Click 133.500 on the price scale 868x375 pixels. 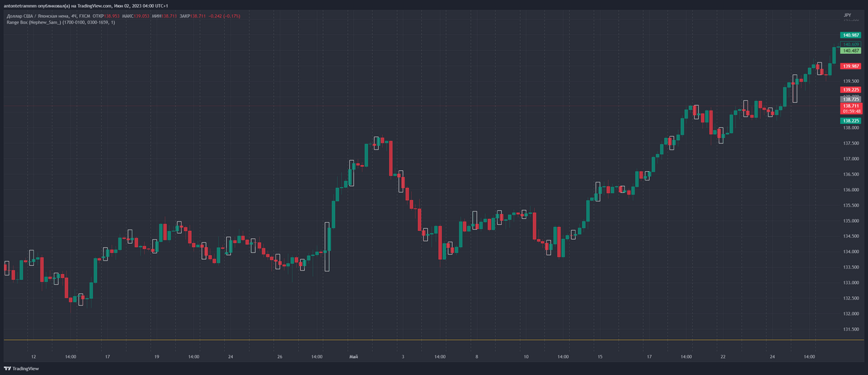851,267
